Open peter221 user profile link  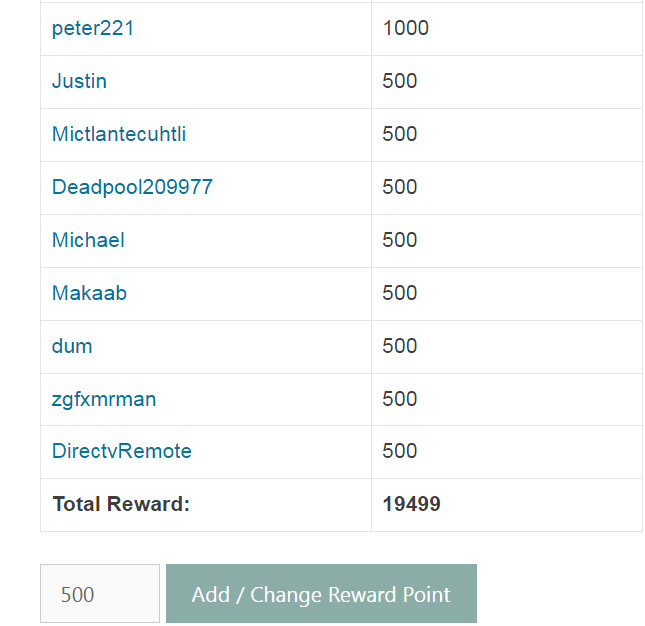pos(93,28)
